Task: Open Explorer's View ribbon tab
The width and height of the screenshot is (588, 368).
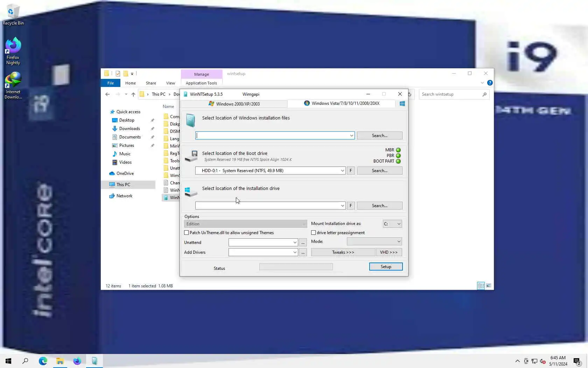Action: pos(170,83)
